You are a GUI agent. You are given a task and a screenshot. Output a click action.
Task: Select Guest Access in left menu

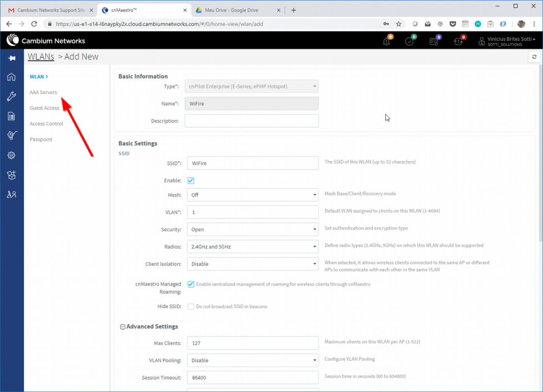coord(44,108)
